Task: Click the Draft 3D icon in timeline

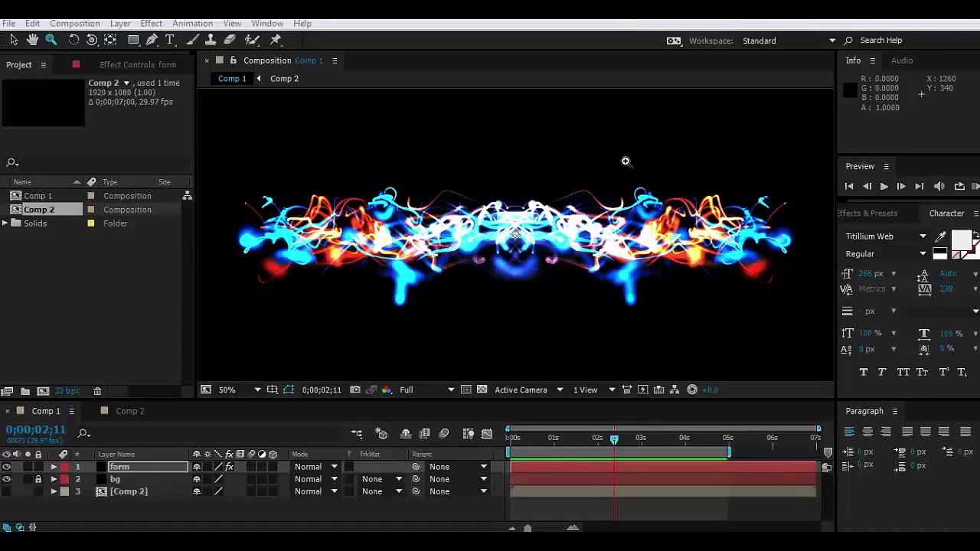Action: click(381, 434)
